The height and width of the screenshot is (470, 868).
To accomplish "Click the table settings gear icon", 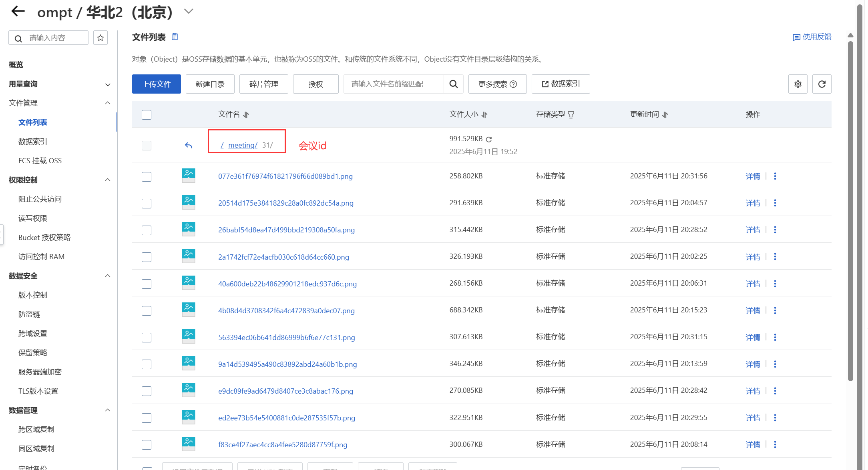I will (798, 84).
